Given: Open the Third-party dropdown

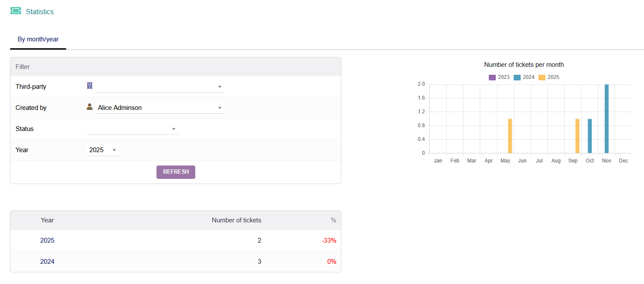Looking at the screenshot, I should pyautogui.click(x=159, y=87).
